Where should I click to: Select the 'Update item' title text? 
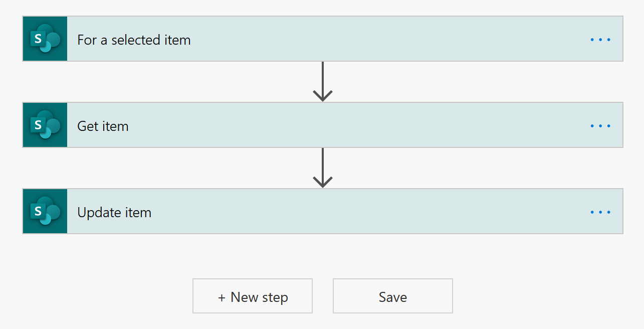coord(114,213)
